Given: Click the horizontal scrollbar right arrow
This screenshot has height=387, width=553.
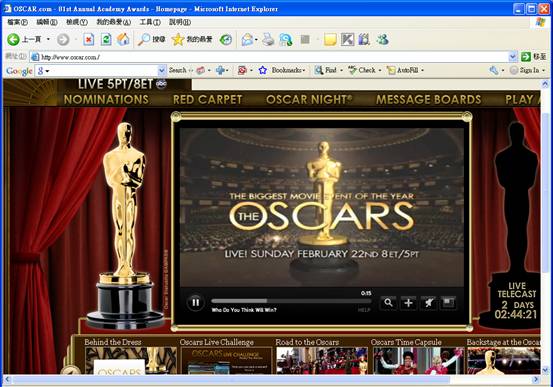Looking at the screenshot, I should click(536, 380).
